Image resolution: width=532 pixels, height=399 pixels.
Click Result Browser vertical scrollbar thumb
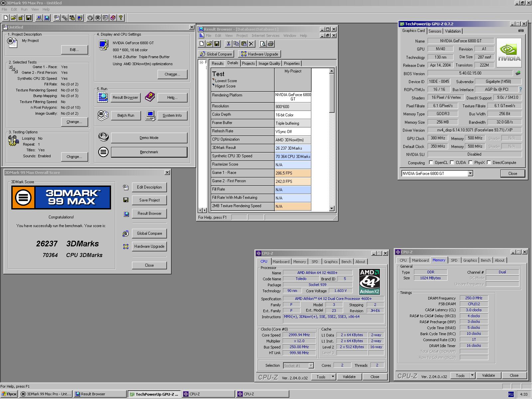point(332,93)
